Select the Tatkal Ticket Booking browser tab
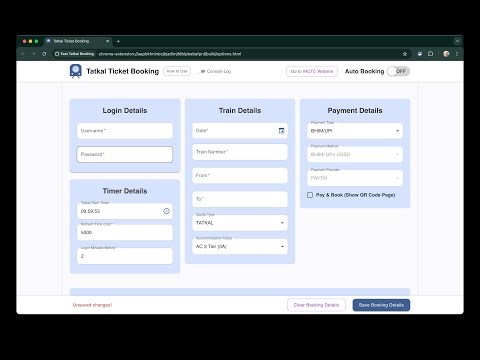 [78, 41]
